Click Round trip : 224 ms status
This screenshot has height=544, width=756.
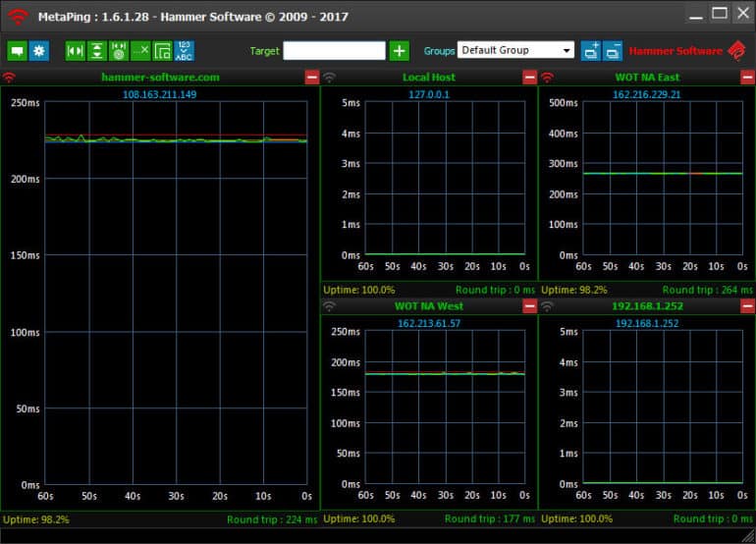pyautogui.click(x=272, y=519)
